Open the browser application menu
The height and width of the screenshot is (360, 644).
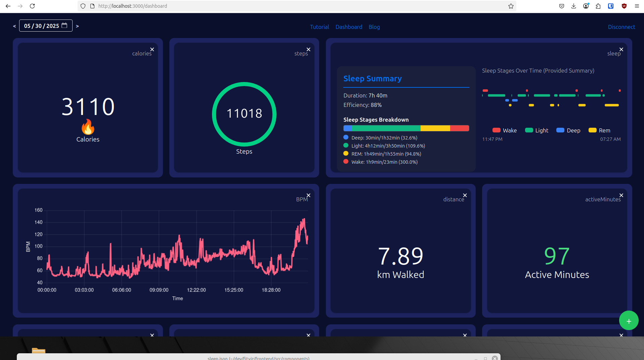pos(637,6)
